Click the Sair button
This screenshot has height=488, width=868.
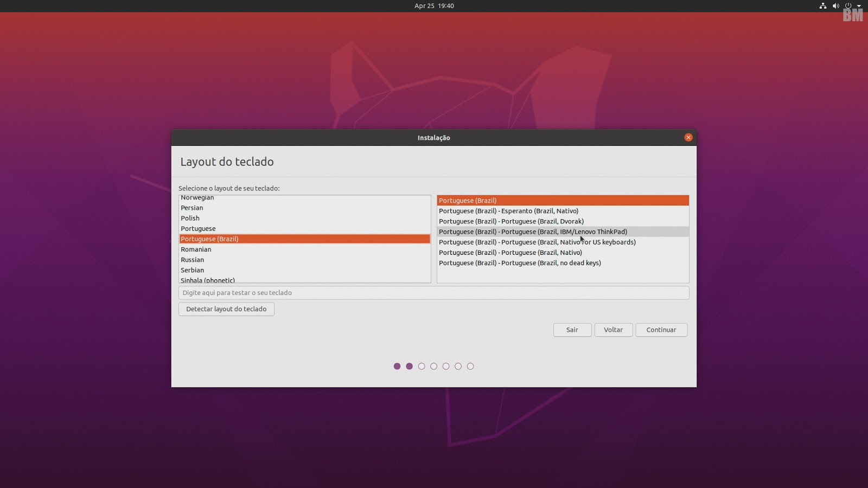point(572,330)
